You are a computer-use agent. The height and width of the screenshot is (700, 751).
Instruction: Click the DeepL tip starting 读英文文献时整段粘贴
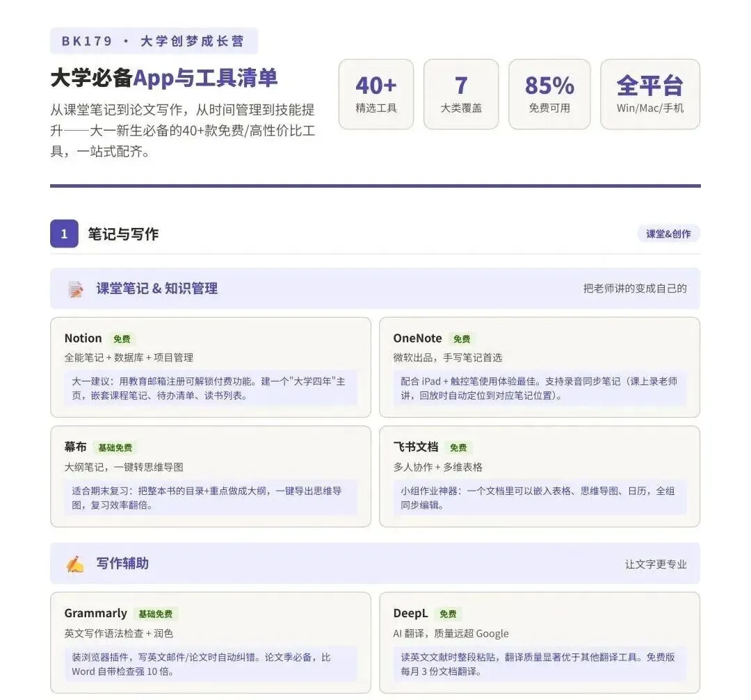(x=540, y=664)
